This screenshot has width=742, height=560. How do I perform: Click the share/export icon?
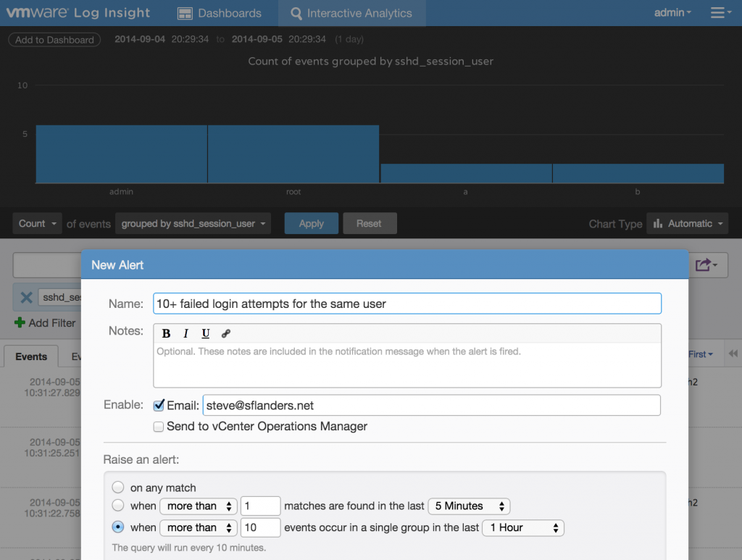pos(705,265)
